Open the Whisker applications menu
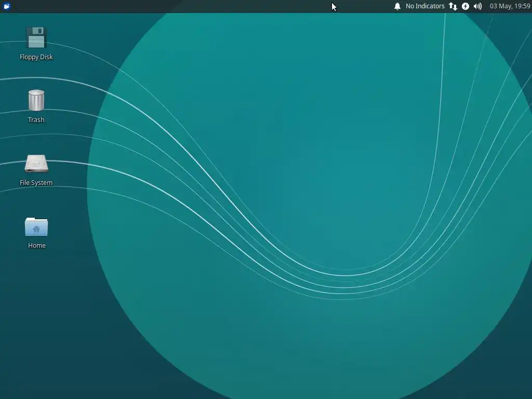 coord(7,6)
